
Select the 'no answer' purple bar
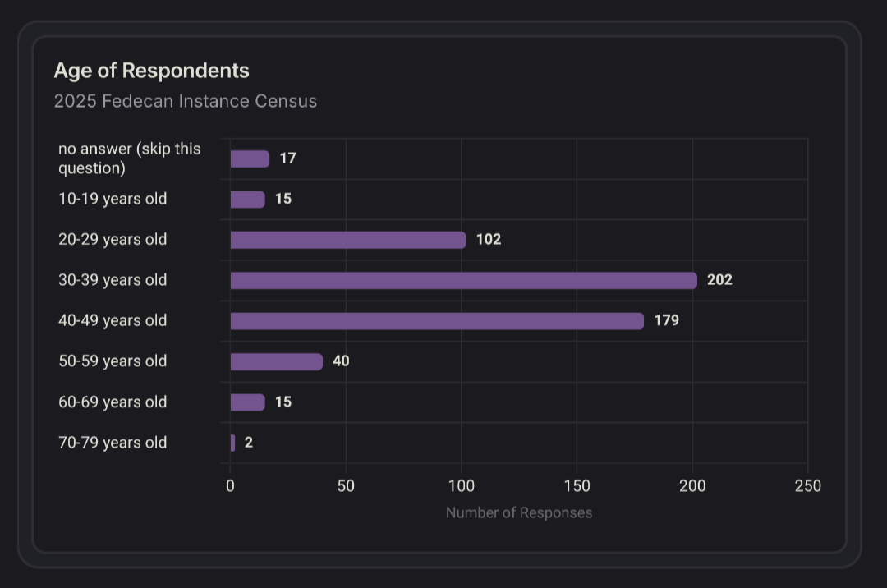pos(250,159)
